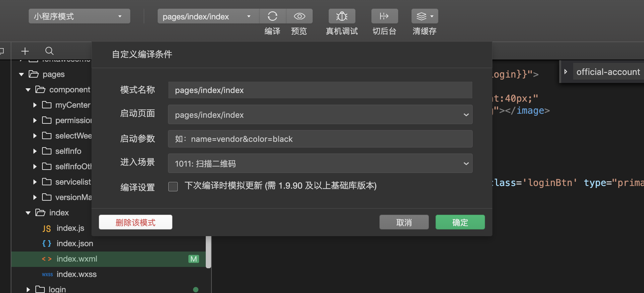The height and width of the screenshot is (293, 644).
Task: Click the preview (预览) eye icon
Action: click(x=299, y=16)
